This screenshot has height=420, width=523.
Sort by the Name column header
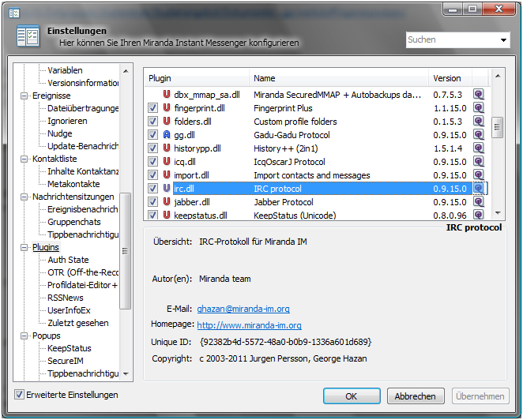339,78
